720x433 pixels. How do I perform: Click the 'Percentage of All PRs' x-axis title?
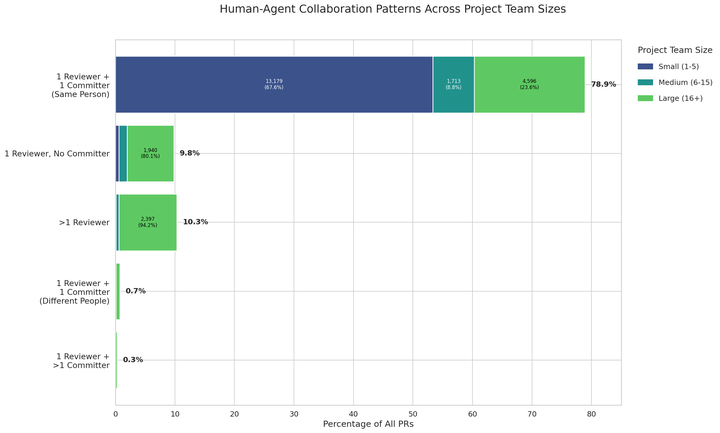368,424
